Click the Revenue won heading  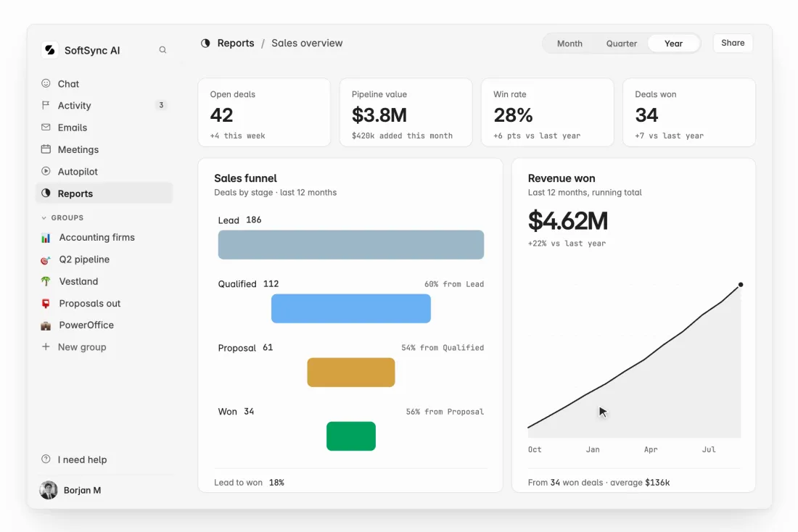tap(562, 178)
